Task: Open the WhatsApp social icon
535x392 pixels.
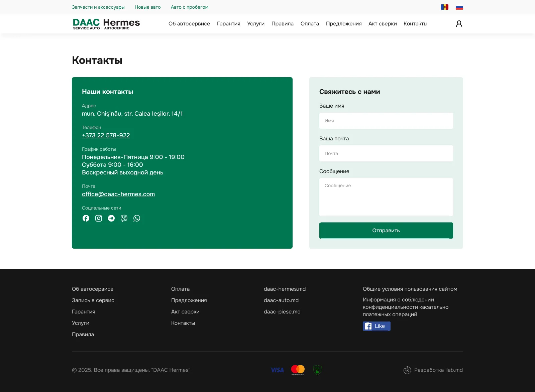Action: [137, 218]
